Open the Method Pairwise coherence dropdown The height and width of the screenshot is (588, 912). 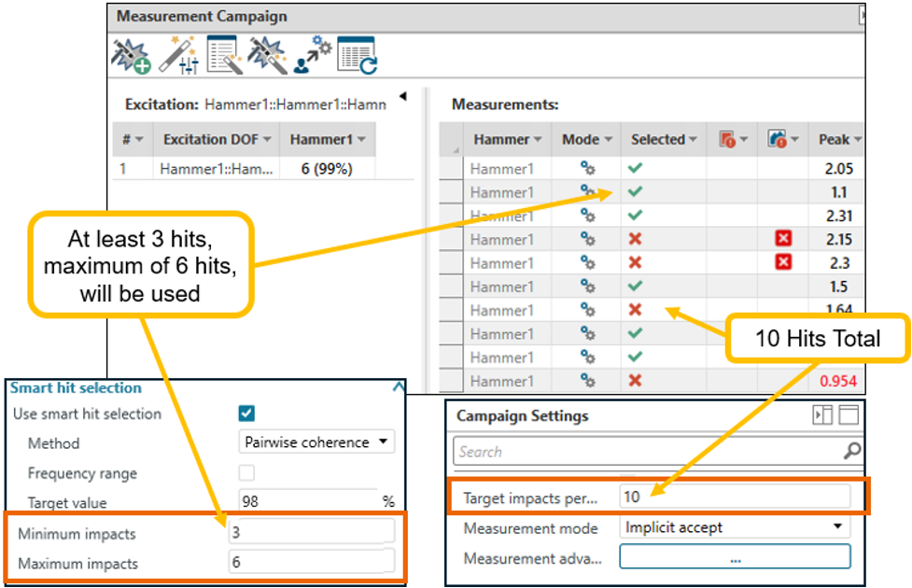pos(316,442)
